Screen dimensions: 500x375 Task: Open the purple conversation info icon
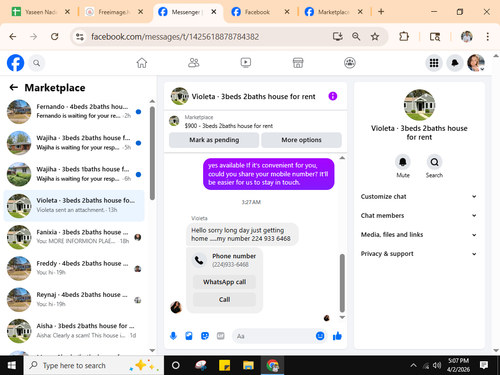coord(333,96)
